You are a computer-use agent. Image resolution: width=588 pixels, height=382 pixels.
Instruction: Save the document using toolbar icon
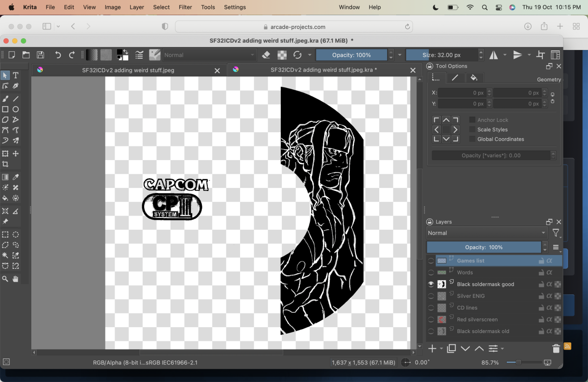pos(41,55)
